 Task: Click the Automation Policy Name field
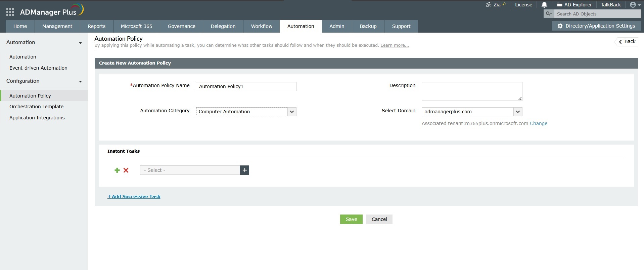tap(246, 86)
